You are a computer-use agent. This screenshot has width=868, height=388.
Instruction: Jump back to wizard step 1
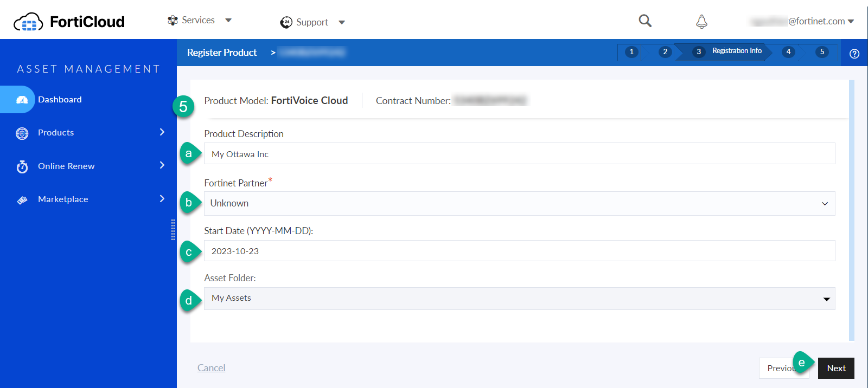pos(631,52)
